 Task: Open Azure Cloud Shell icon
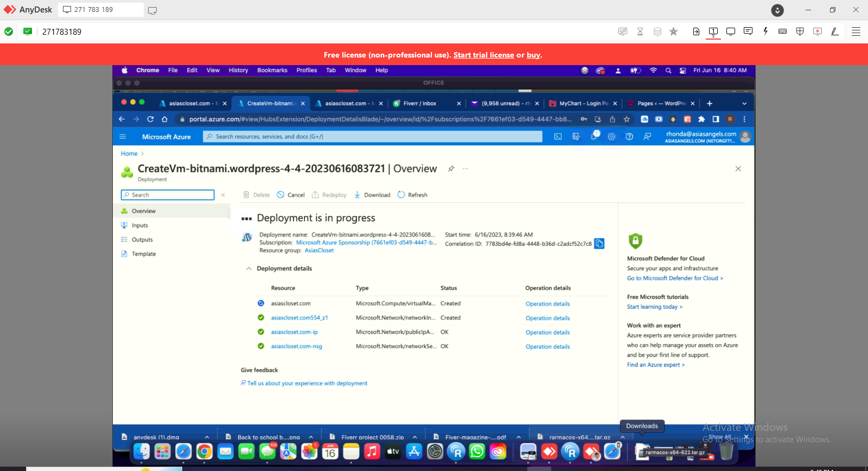[558, 137]
